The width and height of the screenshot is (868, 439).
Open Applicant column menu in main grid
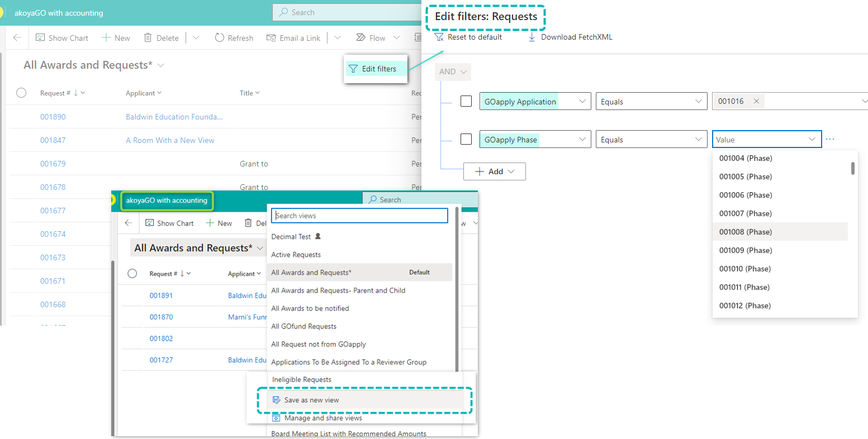(x=144, y=93)
